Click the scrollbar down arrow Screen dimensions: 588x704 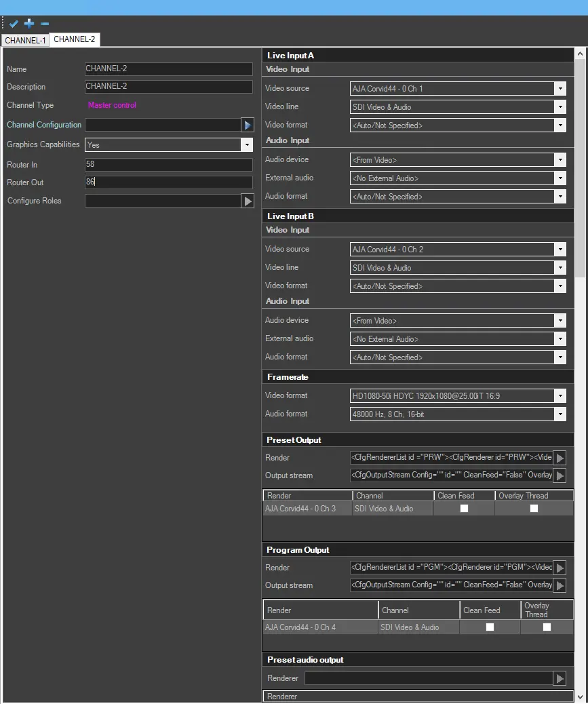point(581,697)
